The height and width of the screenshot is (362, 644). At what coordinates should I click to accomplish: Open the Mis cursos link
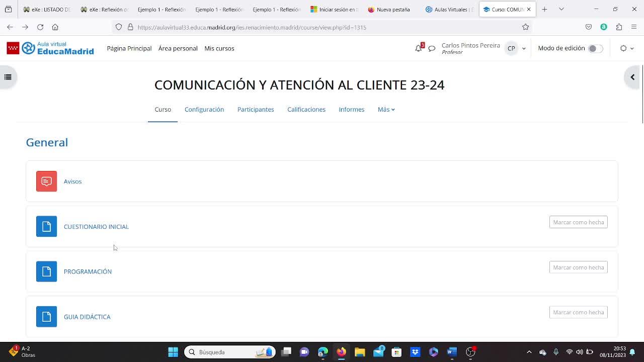click(219, 48)
